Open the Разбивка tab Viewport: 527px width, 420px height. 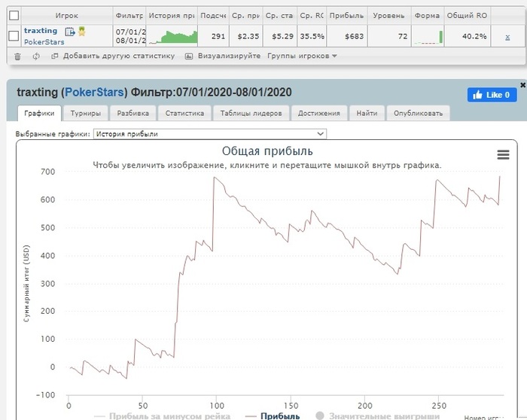click(133, 113)
